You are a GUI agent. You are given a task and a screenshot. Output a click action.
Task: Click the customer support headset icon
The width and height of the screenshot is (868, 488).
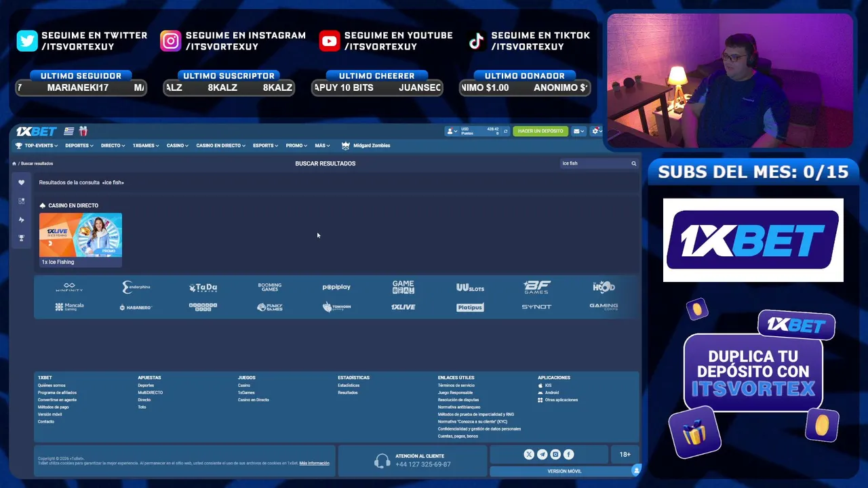coord(382,461)
